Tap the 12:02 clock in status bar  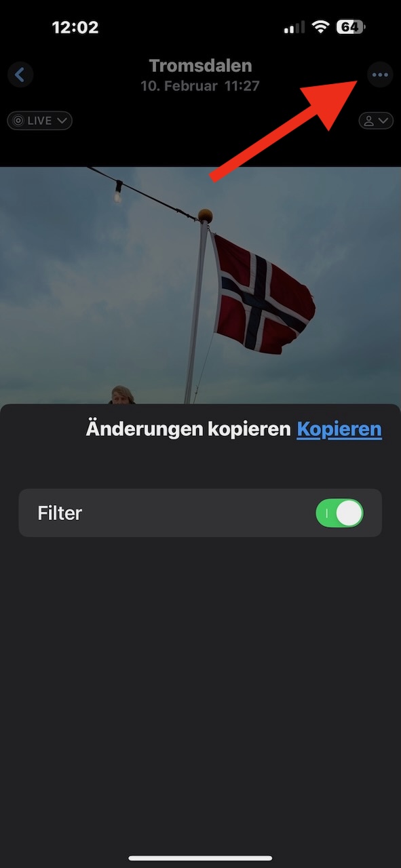[x=75, y=28]
